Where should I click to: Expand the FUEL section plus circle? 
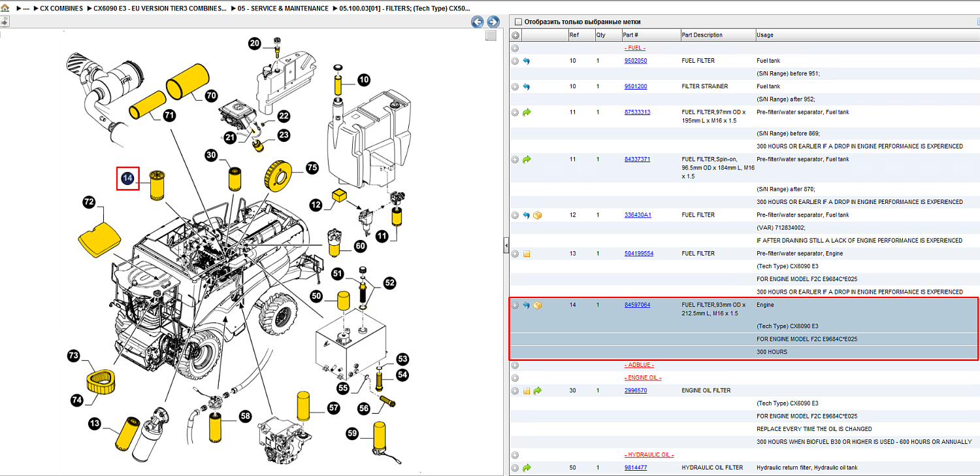[x=515, y=48]
